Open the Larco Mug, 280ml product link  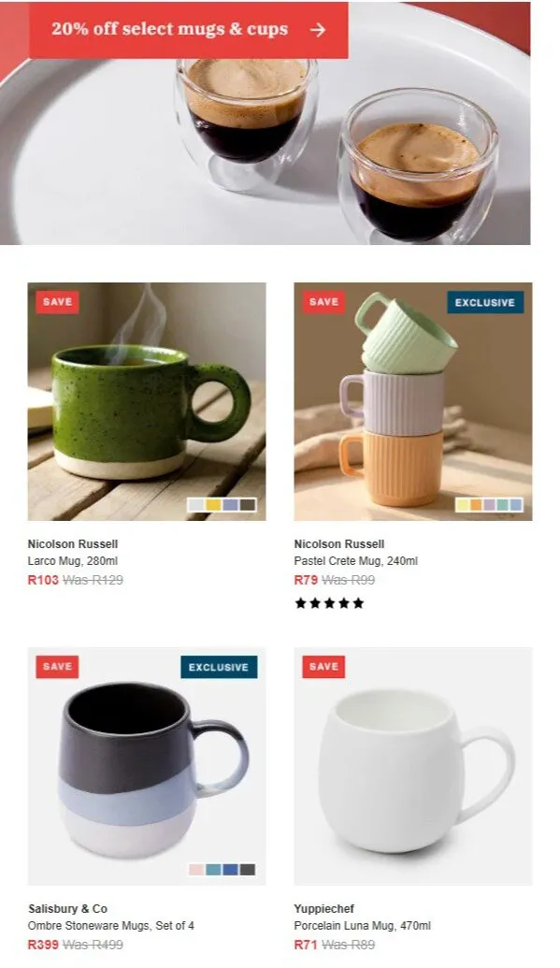point(72,561)
